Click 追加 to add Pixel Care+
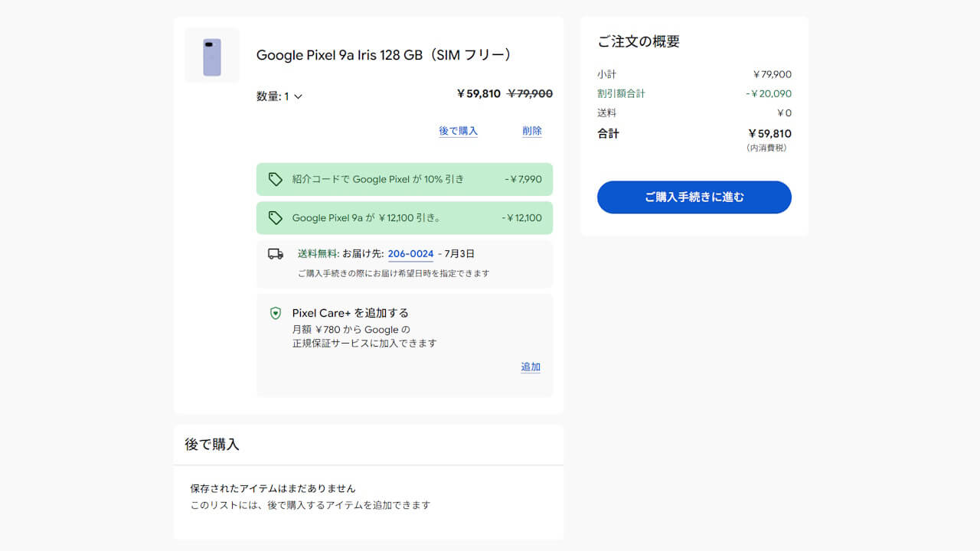Screen dimensions: 980x551 (x=531, y=367)
